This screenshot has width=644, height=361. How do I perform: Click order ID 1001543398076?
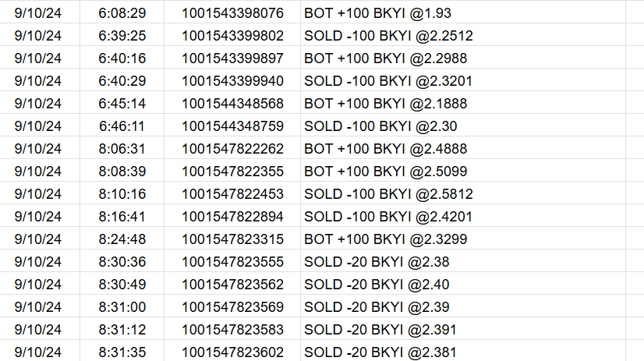click(x=232, y=13)
